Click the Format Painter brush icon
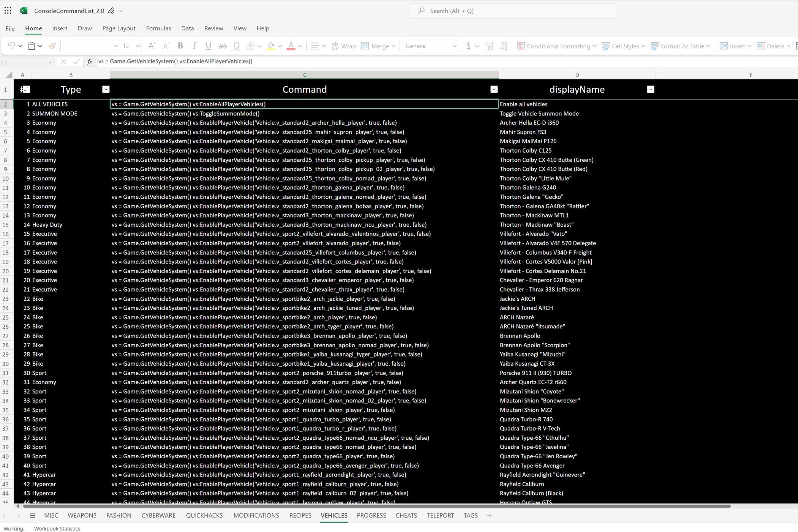Image resolution: width=798 pixels, height=532 pixels. [x=52, y=46]
